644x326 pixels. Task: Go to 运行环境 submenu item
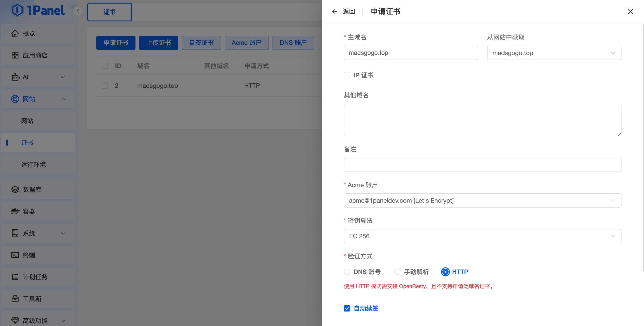pyautogui.click(x=33, y=164)
